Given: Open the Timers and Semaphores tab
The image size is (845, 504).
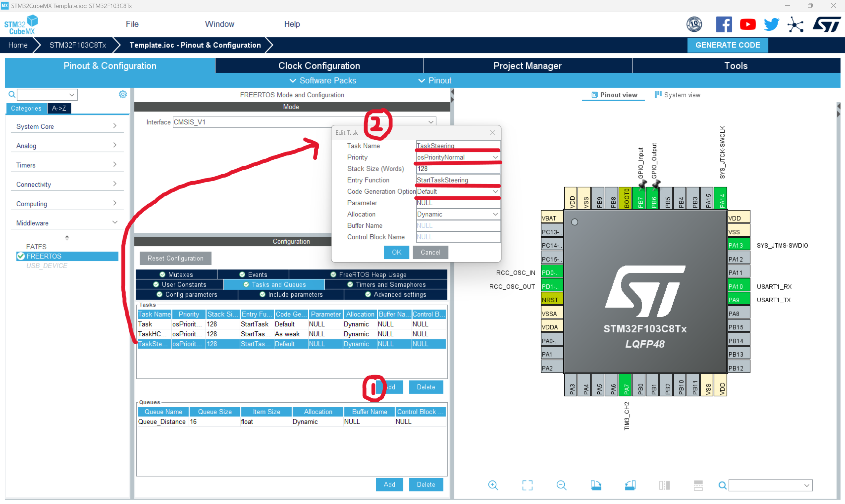Looking at the screenshot, I should [x=386, y=285].
